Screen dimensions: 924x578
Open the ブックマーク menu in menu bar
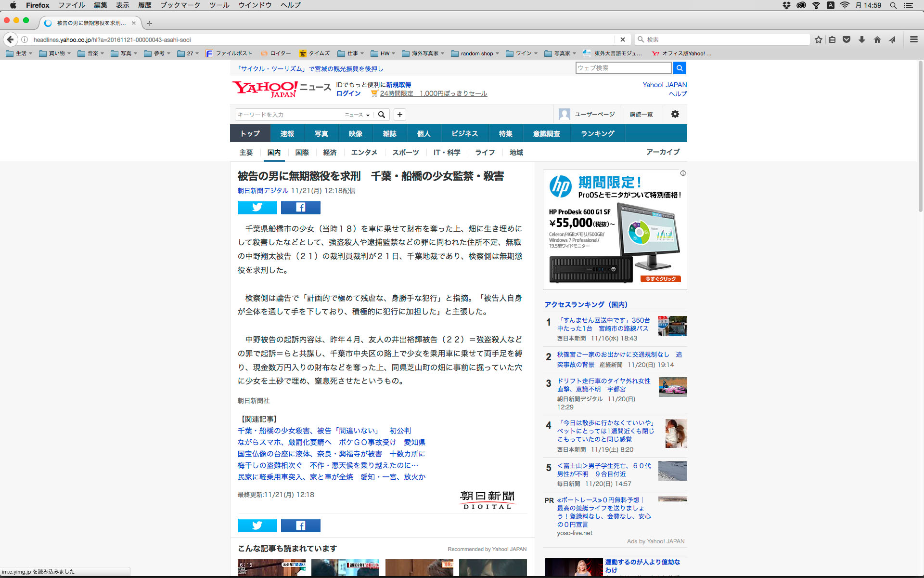click(x=180, y=5)
